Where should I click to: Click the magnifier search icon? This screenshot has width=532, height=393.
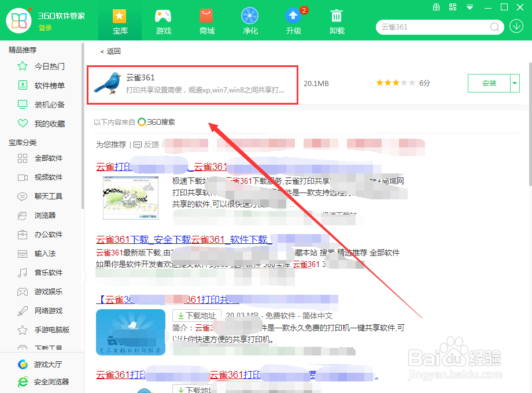[494, 27]
